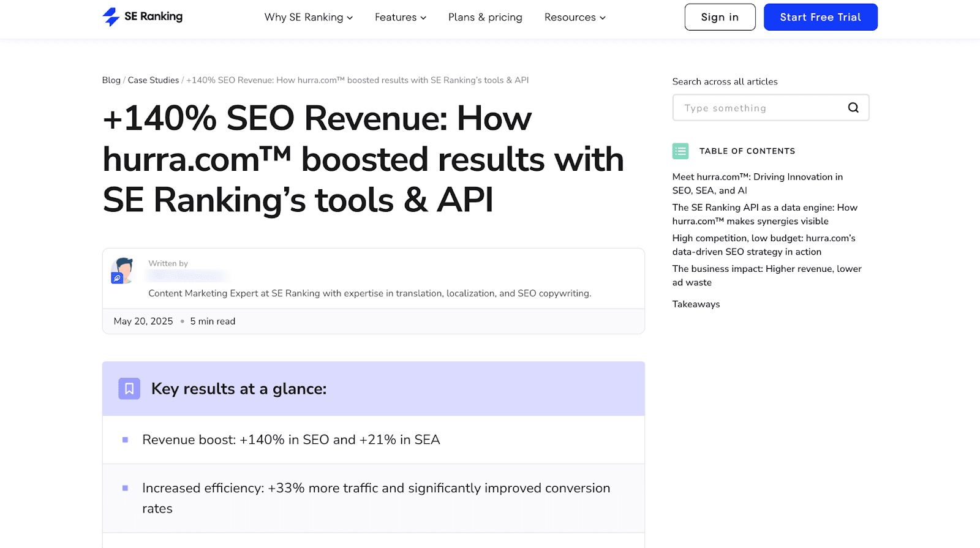Click the Sign in button

tap(720, 17)
